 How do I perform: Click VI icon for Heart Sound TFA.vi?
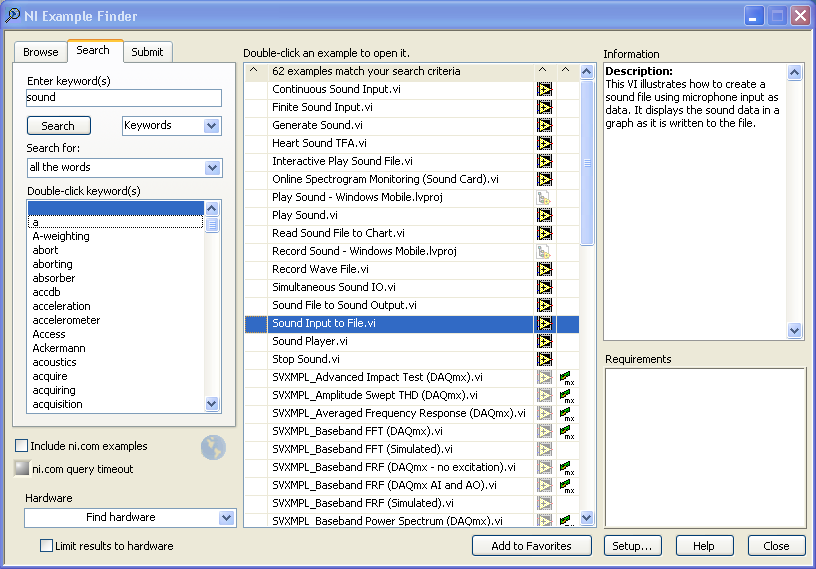click(x=544, y=143)
